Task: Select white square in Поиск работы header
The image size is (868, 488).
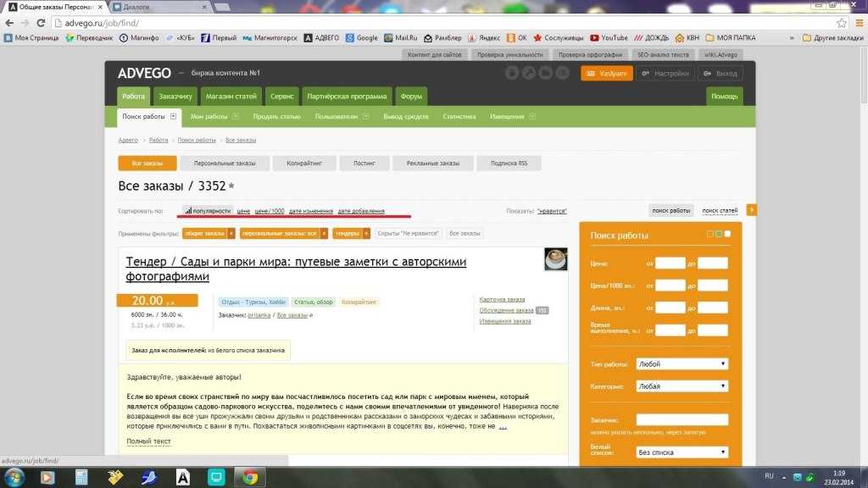Action: (x=727, y=234)
